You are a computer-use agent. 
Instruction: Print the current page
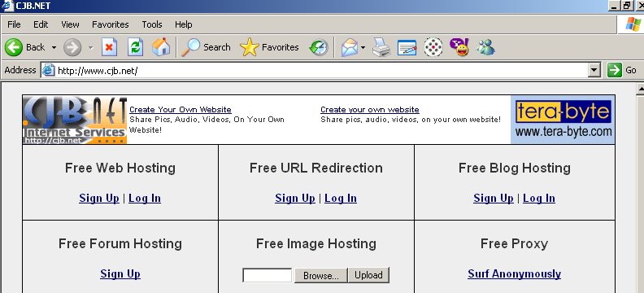click(x=381, y=47)
